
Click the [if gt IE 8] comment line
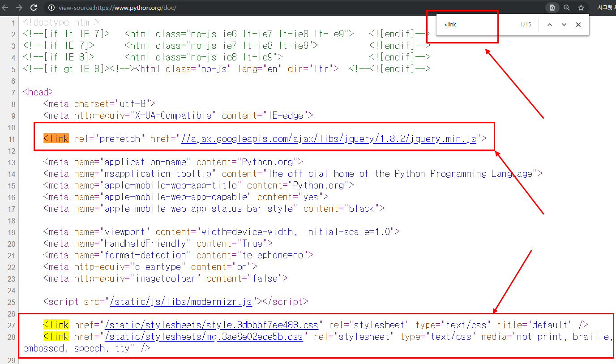click(227, 69)
